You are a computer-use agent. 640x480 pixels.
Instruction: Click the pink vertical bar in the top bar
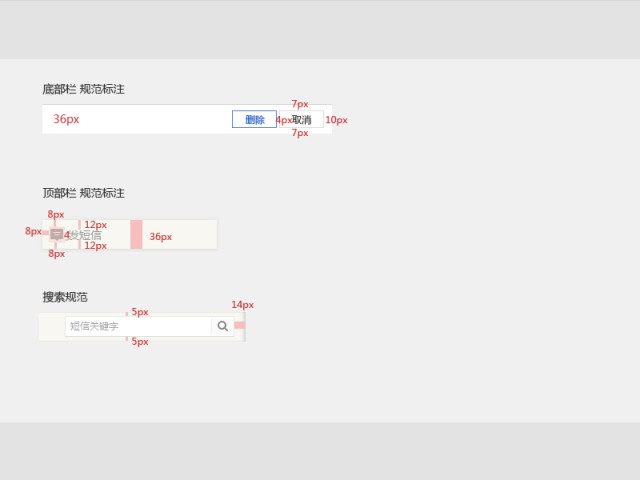136,234
